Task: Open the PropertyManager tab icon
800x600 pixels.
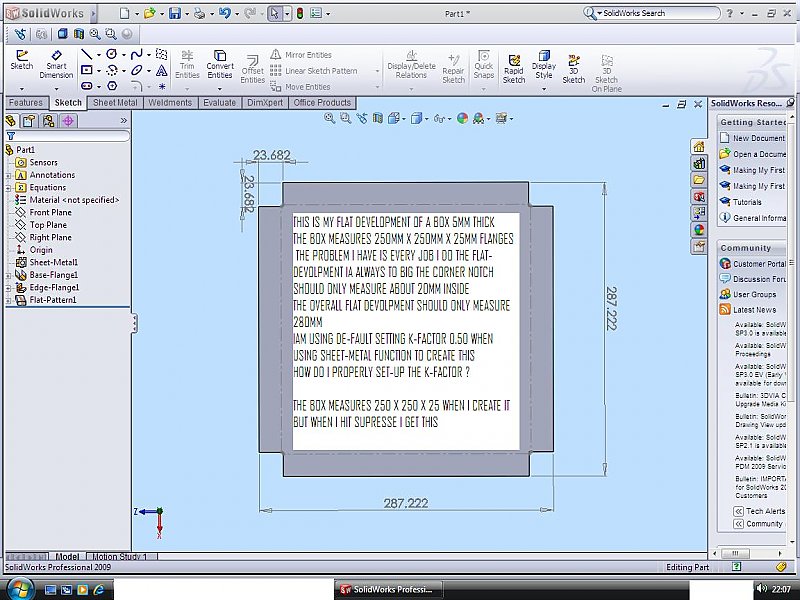Action: [29, 121]
